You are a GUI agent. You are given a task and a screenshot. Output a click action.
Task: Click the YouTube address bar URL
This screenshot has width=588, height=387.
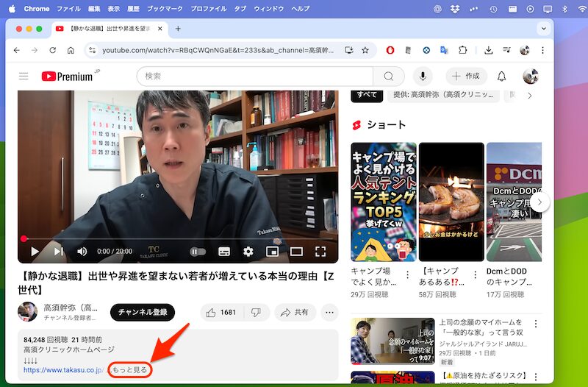pyautogui.click(x=218, y=50)
